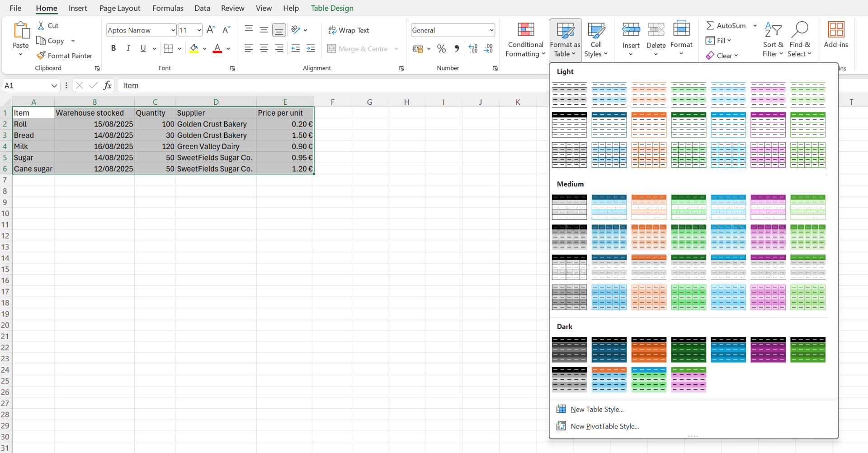Cut the selection with the scissors icon
868x453 pixels.
point(41,26)
